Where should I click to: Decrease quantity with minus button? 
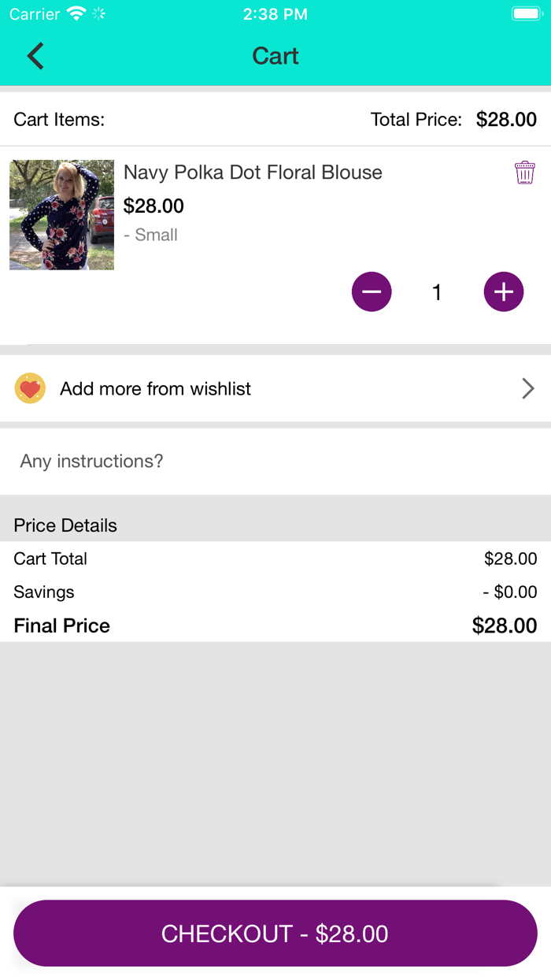pos(372,292)
